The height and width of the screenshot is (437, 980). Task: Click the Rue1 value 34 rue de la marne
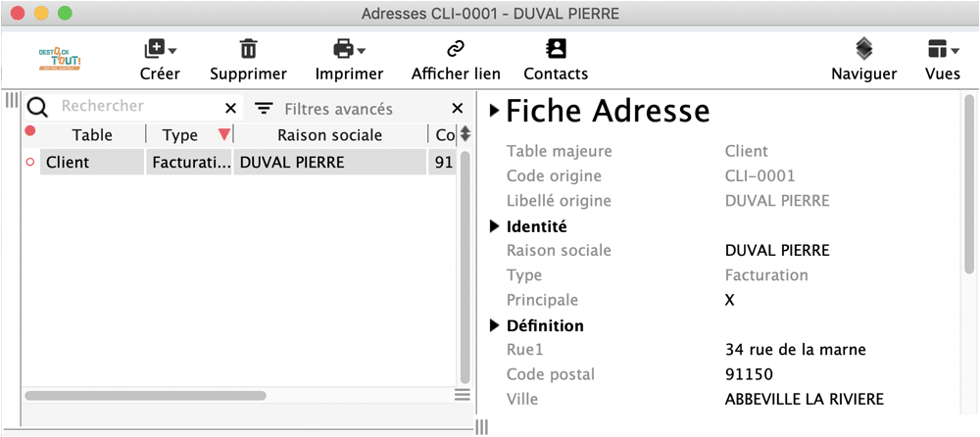click(x=796, y=350)
